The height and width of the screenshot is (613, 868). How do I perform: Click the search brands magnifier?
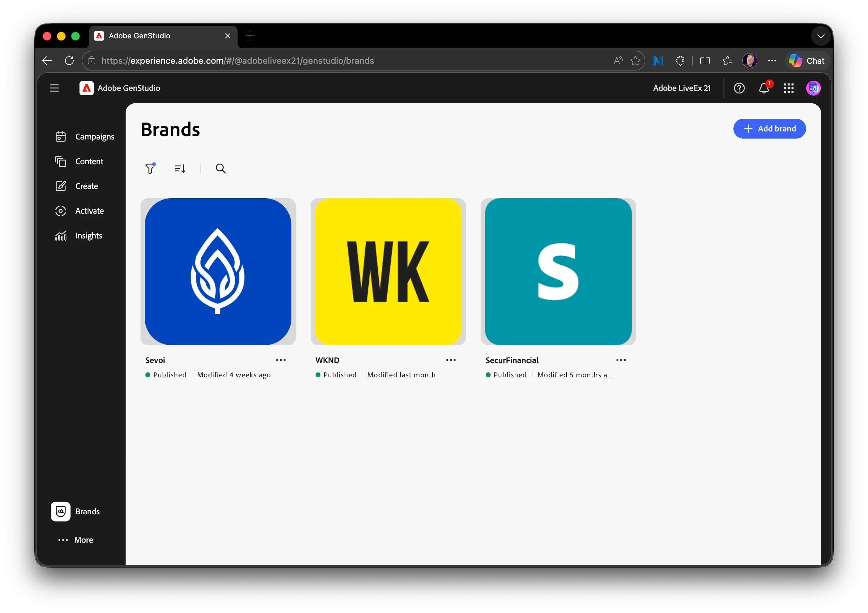pos(221,168)
